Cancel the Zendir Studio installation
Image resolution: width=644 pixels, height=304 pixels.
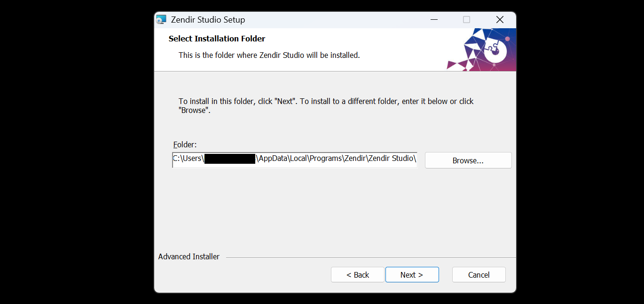(x=479, y=275)
